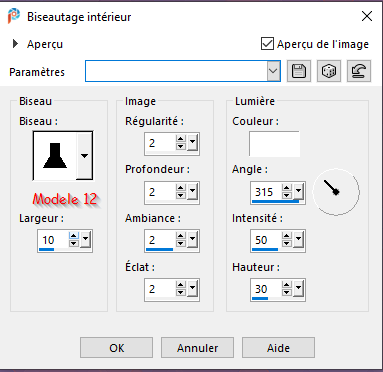The height and width of the screenshot is (372, 383).
Task: Click the Annuler button
Action: pos(197,348)
